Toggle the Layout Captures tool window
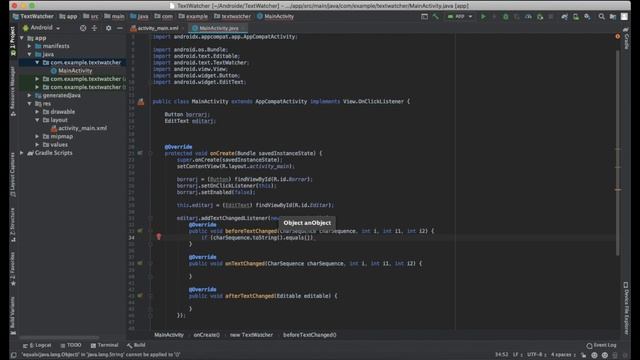The image size is (640, 360). (x=13, y=174)
